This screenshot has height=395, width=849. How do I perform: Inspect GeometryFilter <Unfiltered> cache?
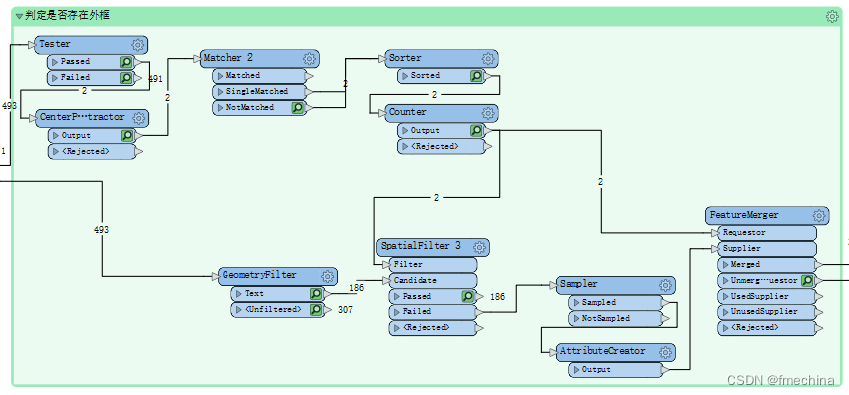click(316, 310)
